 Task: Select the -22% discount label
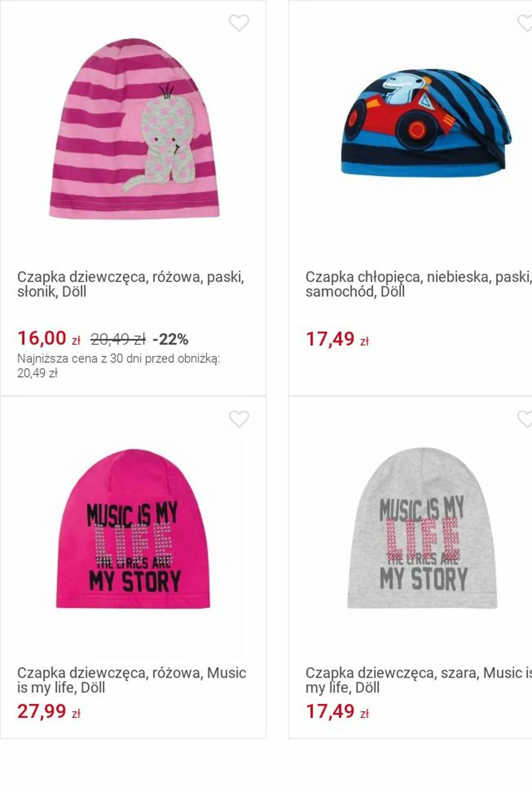coord(170,339)
